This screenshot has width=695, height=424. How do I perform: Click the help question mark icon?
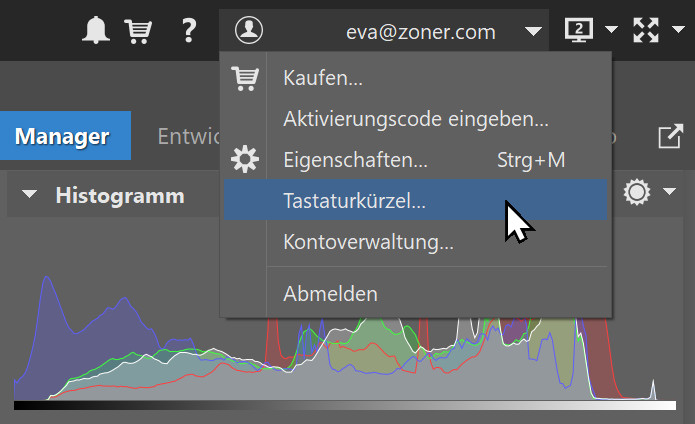click(x=188, y=31)
